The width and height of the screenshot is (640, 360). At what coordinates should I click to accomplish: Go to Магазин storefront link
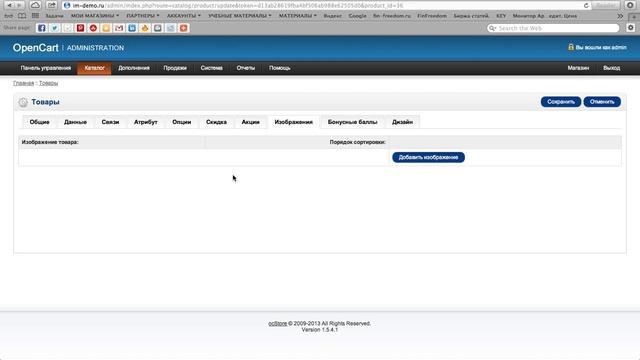pos(578,68)
